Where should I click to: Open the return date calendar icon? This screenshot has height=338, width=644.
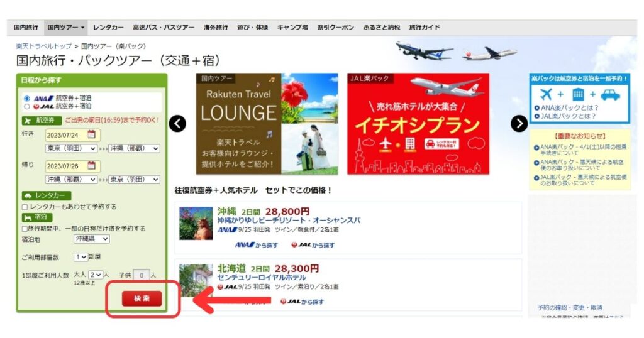[x=92, y=166]
